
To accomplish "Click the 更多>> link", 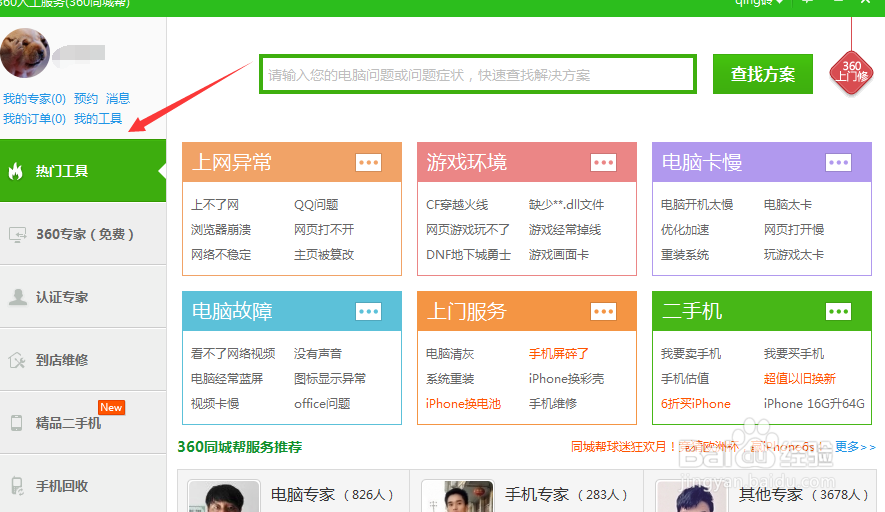I will (856, 447).
